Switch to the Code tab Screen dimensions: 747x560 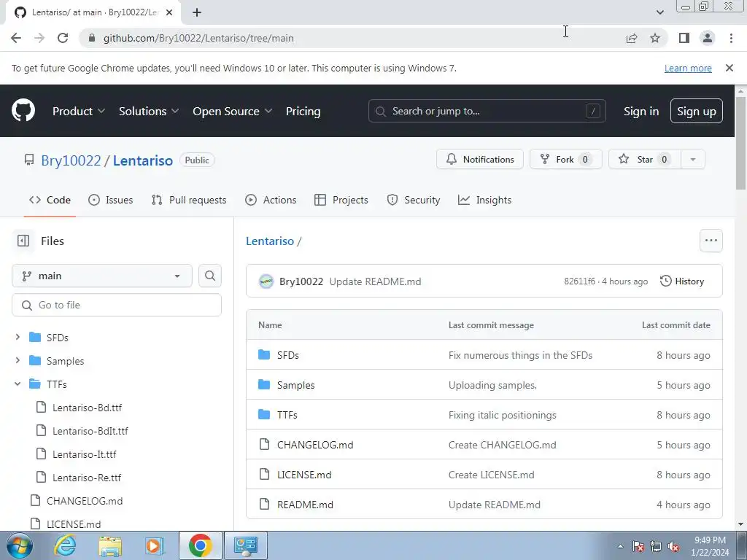click(50, 200)
